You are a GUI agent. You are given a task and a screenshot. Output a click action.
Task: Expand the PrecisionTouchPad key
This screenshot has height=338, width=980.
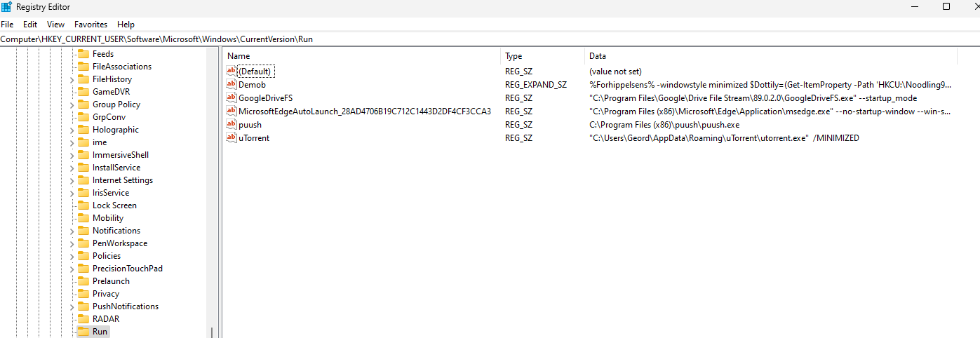click(x=72, y=269)
